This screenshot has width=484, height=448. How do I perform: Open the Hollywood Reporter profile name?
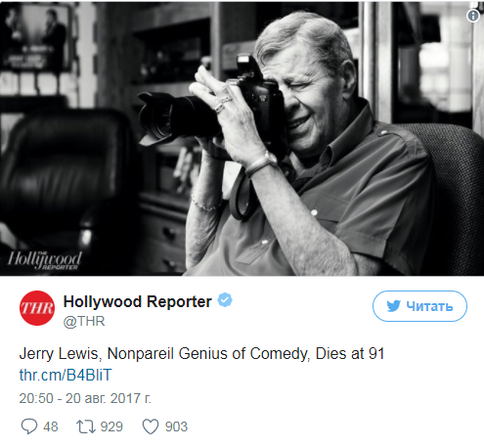coord(138,301)
